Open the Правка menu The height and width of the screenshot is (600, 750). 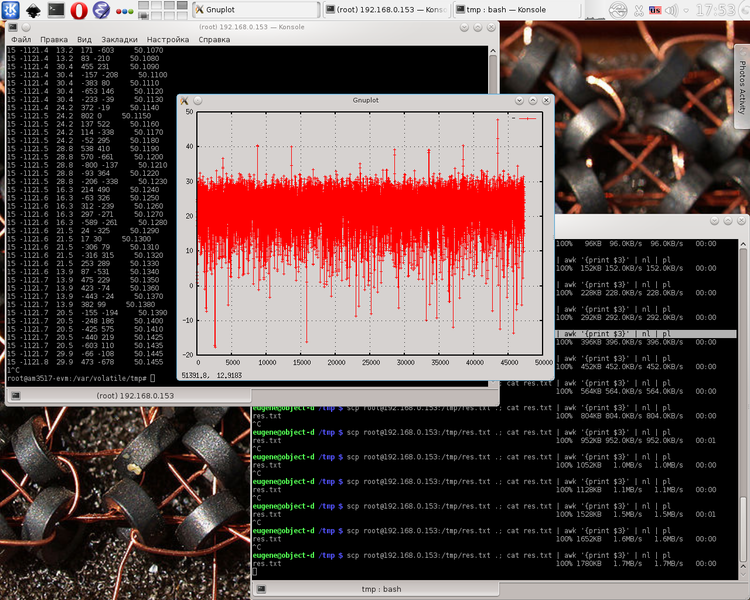pyautogui.click(x=54, y=40)
